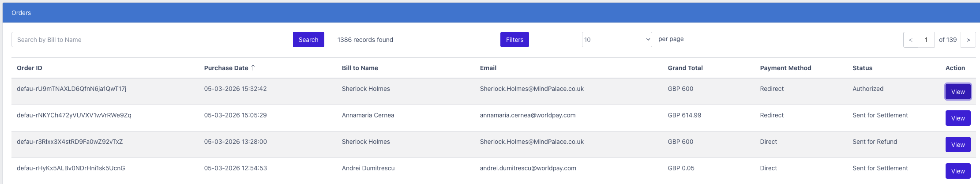Click the Purchase Date sort arrow icon

pyautogui.click(x=253, y=68)
